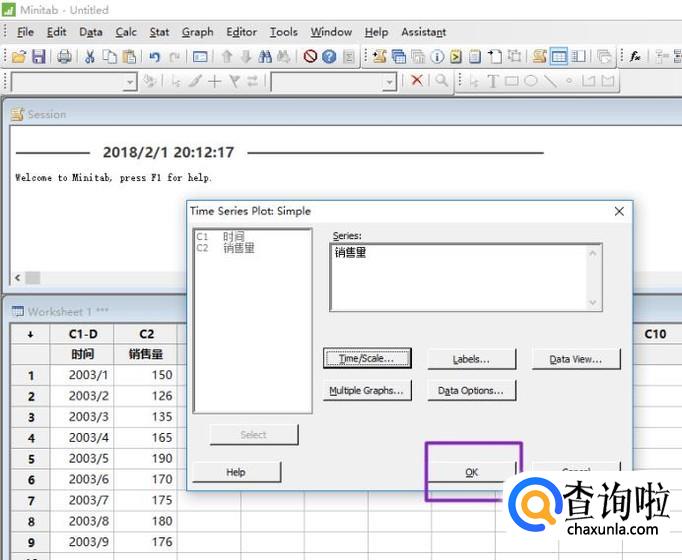Click the Copy icon in toolbar
The image size is (682, 560).
110,57
